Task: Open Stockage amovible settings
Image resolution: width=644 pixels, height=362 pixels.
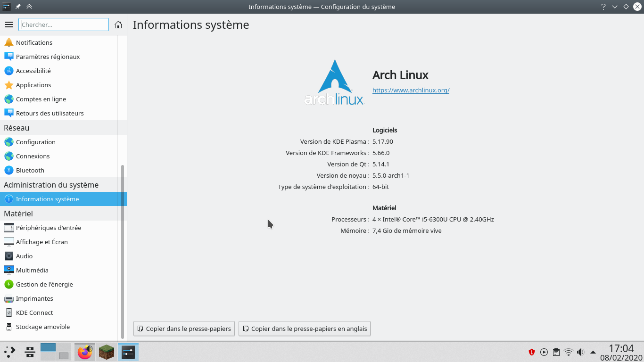Action: coord(58,327)
